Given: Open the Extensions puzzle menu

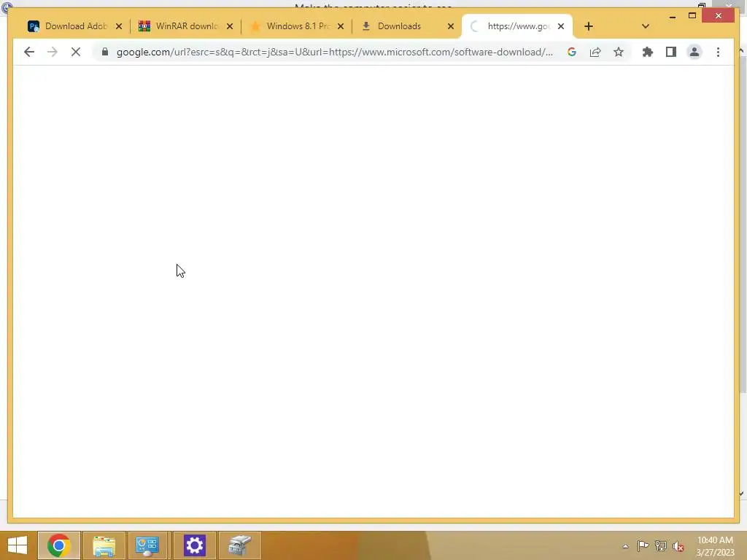Looking at the screenshot, I should 648,52.
